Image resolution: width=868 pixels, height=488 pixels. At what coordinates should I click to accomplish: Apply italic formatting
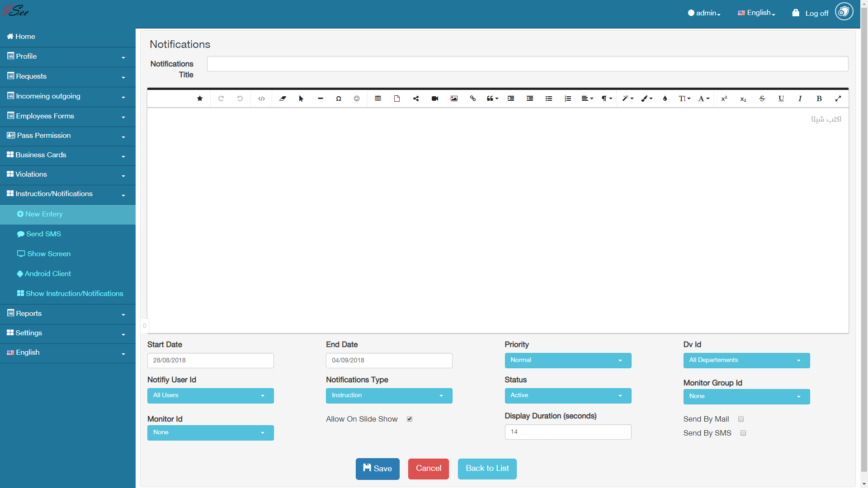tap(800, 99)
